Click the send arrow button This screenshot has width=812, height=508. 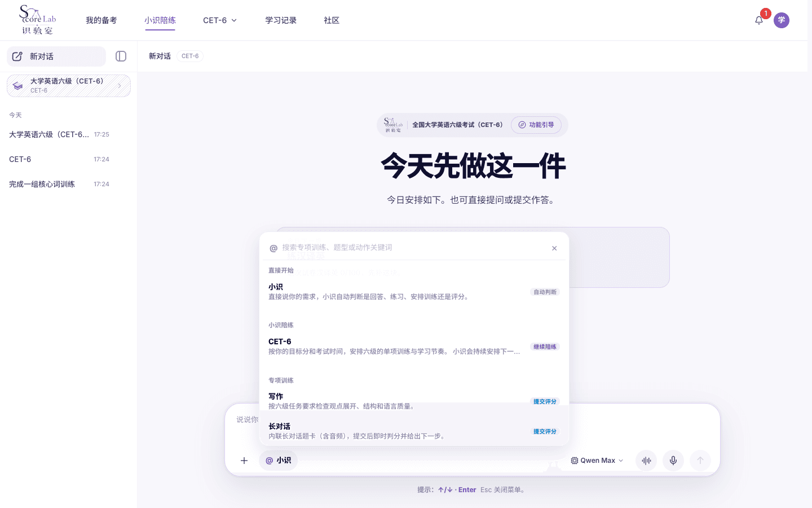click(x=700, y=461)
